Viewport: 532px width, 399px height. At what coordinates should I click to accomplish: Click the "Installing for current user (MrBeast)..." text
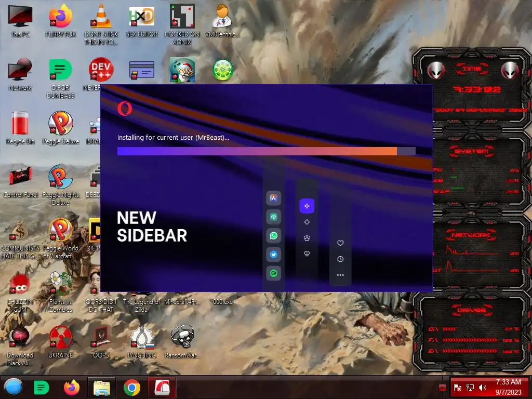coord(173,137)
